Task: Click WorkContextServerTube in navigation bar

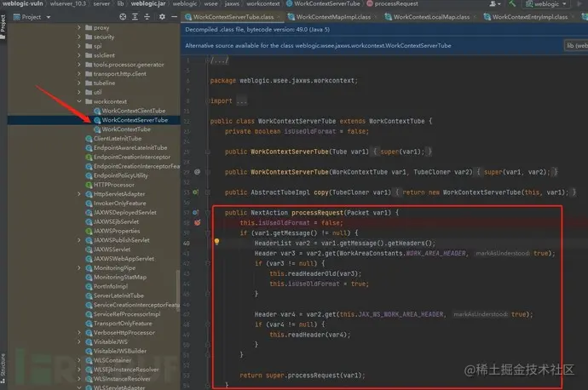Action: [x=323, y=3]
